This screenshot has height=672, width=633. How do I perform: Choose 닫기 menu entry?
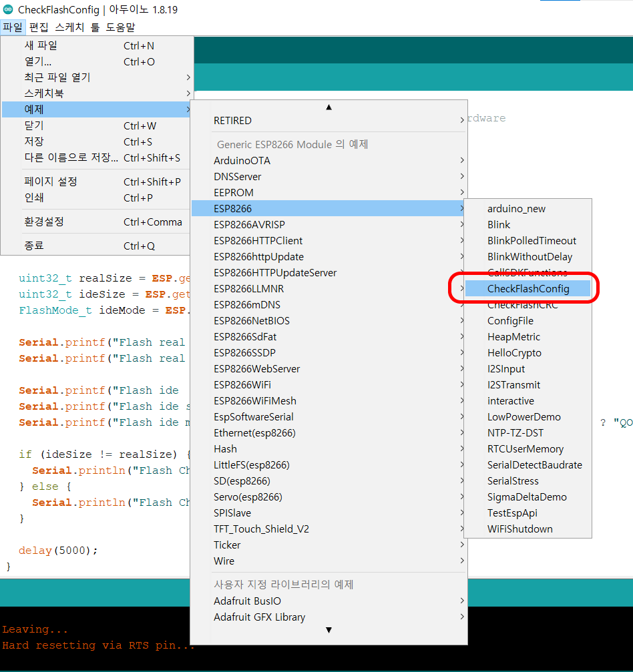pos(97,125)
